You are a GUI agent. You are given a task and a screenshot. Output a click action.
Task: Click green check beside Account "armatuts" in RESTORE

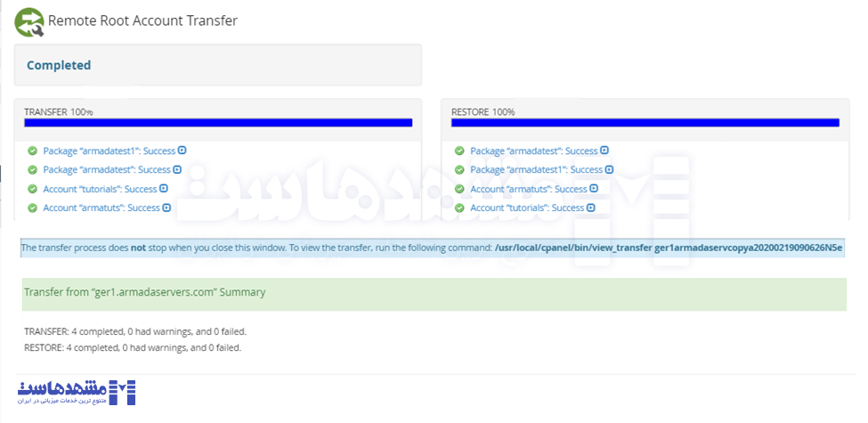(x=459, y=189)
